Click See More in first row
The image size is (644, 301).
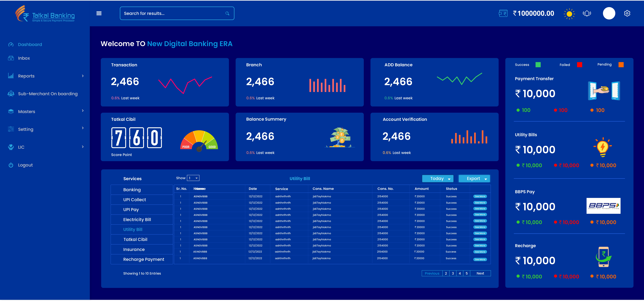(480, 196)
